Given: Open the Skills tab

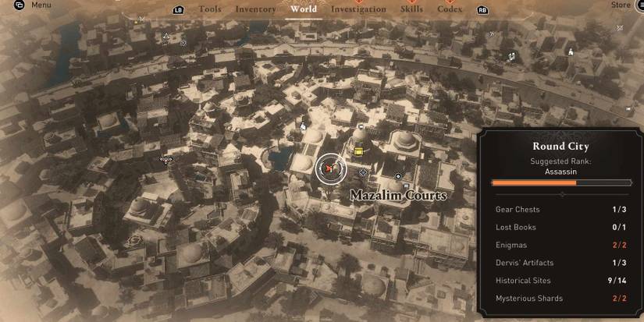Looking at the screenshot, I should pyautogui.click(x=411, y=9).
